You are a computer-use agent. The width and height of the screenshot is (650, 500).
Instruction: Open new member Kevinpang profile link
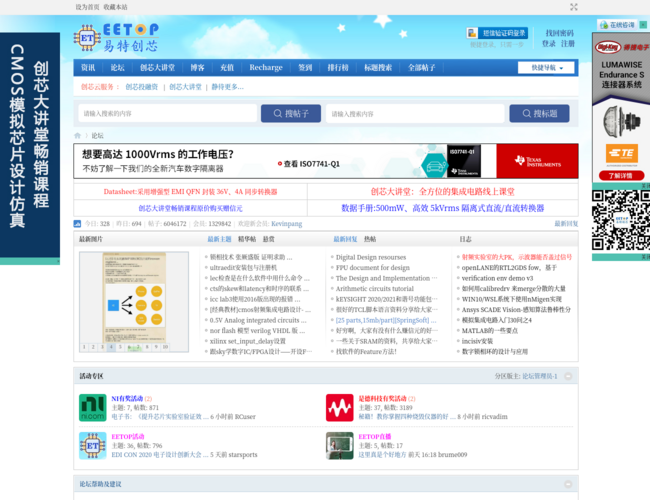coord(286,224)
